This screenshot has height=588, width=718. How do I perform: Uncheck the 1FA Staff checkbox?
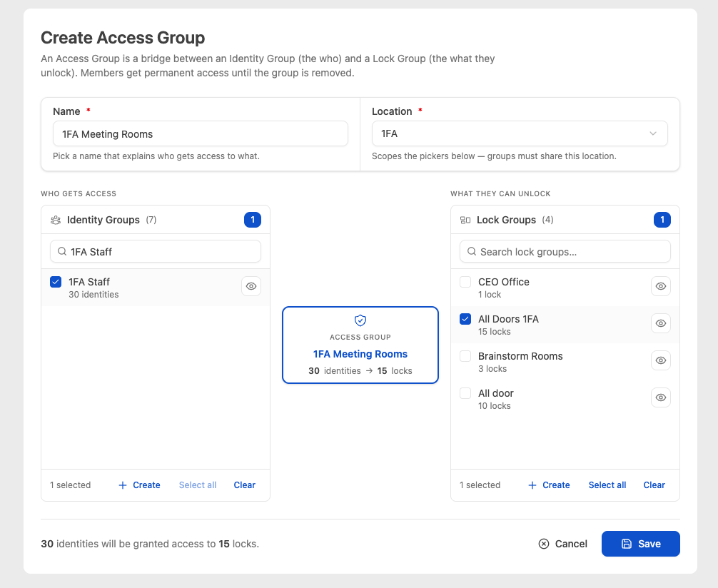(x=56, y=282)
